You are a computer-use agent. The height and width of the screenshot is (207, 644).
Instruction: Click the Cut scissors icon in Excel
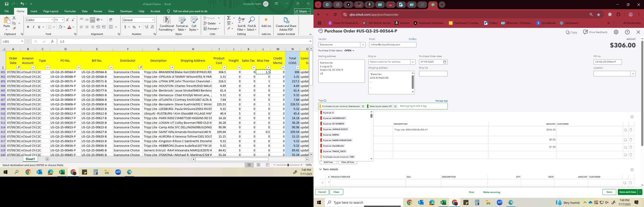coord(14,18)
